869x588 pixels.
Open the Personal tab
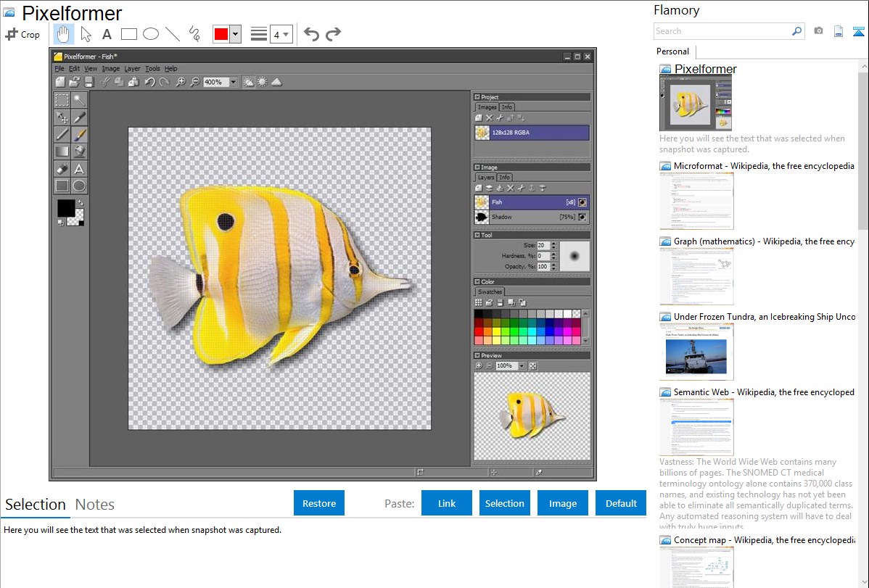point(672,51)
